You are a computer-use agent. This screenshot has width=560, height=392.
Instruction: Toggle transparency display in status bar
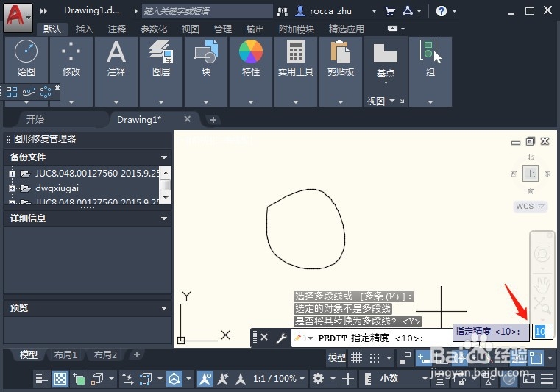point(60,379)
